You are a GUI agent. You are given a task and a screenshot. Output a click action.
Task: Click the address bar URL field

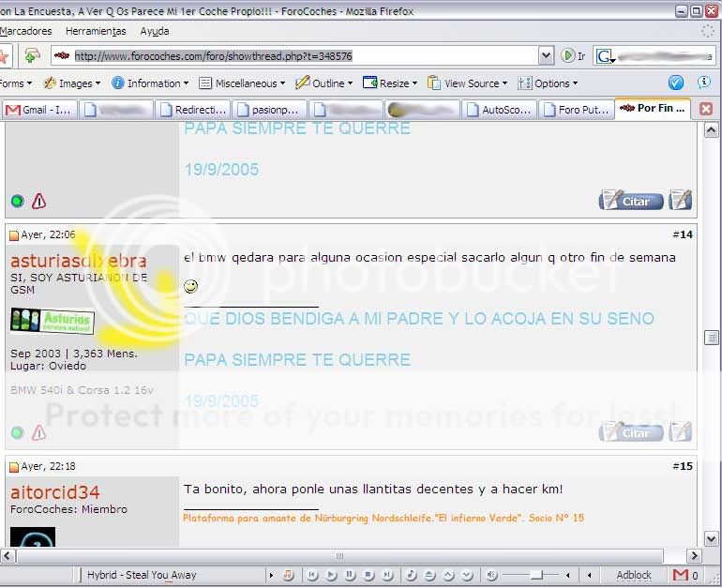click(x=294, y=56)
